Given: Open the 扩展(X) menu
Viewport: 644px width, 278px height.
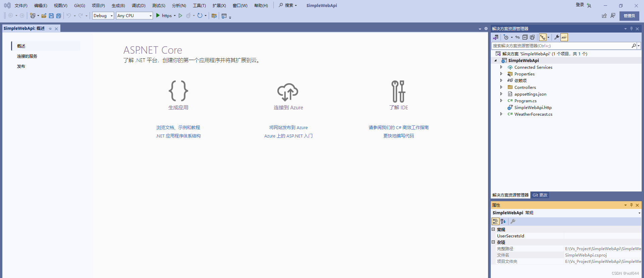Looking at the screenshot, I should click(219, 6).
